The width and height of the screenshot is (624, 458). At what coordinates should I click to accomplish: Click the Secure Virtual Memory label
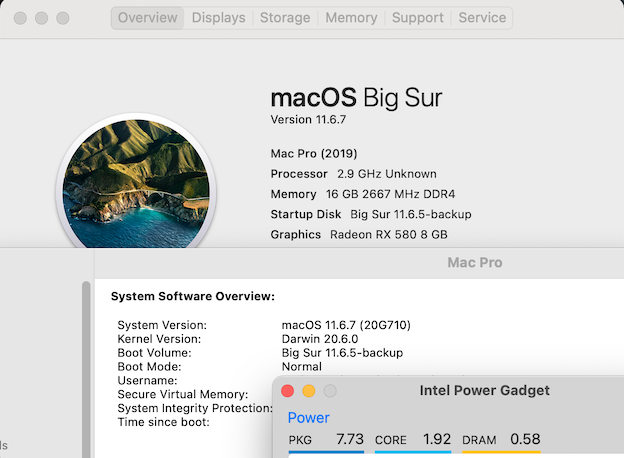183,394
